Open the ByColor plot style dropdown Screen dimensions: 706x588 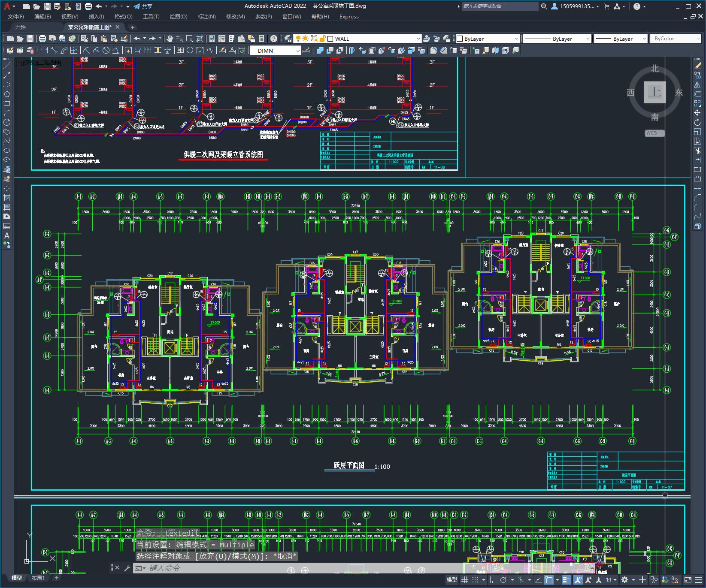pos(675,39)
